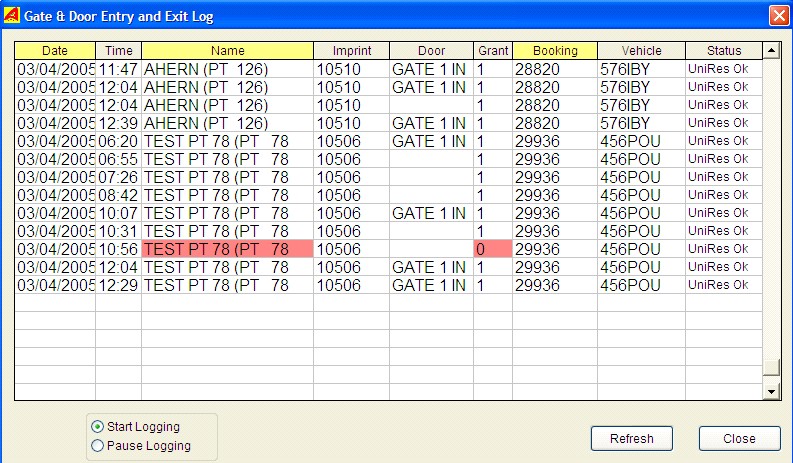The image size is (793, 463).
Task: Click the vertical scrollbar thumb
Action: [x=771, y=367]
